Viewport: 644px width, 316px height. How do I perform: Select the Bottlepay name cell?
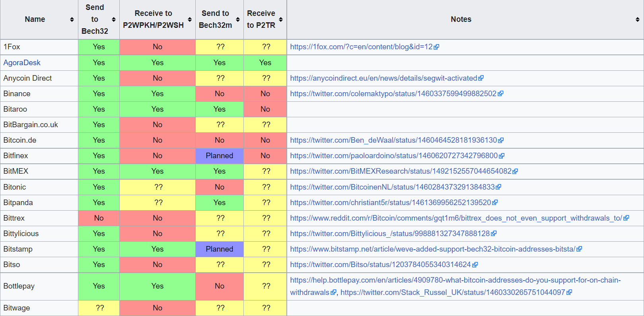click(x=39, y=286)
